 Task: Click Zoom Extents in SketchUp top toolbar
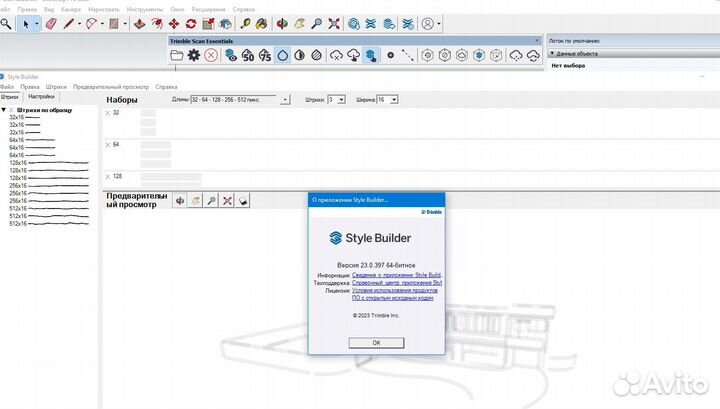pyautogui.click(x=334, y=24)
